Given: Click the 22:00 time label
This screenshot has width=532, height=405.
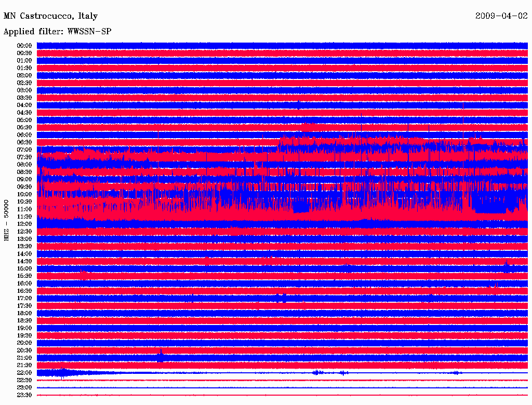Looking at the screenshot, I should 24,373.
